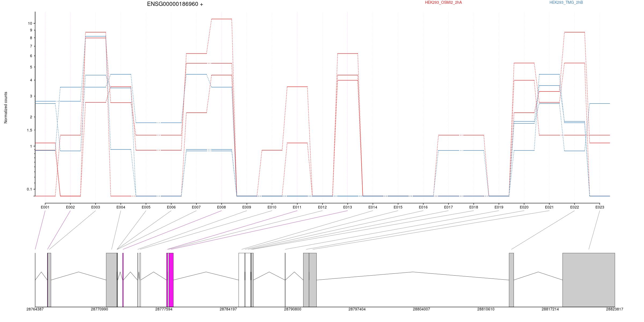Click exon label E007

(196, 207)
